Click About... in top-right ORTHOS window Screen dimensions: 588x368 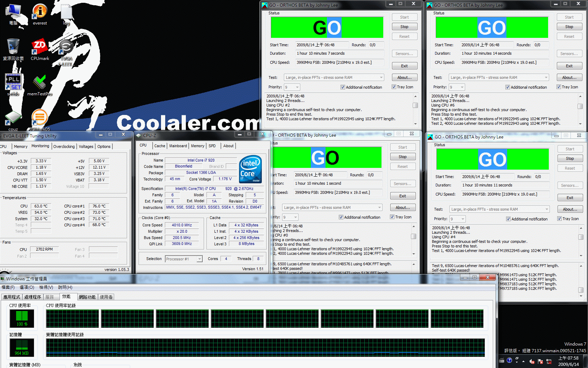[569, 77]
